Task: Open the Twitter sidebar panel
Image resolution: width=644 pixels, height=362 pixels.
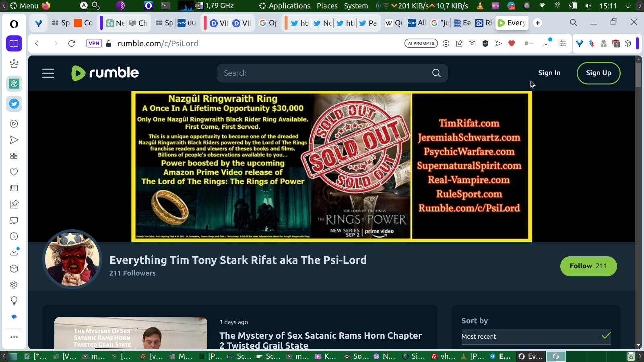Action: [14, 104]
